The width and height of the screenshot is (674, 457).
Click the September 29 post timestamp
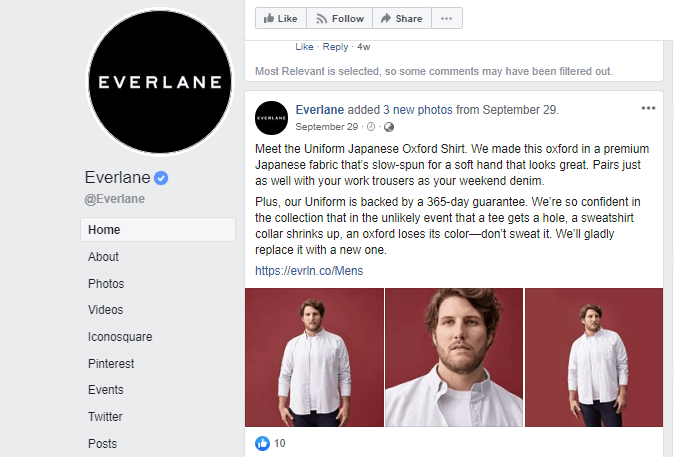click(x=327, y=127)
